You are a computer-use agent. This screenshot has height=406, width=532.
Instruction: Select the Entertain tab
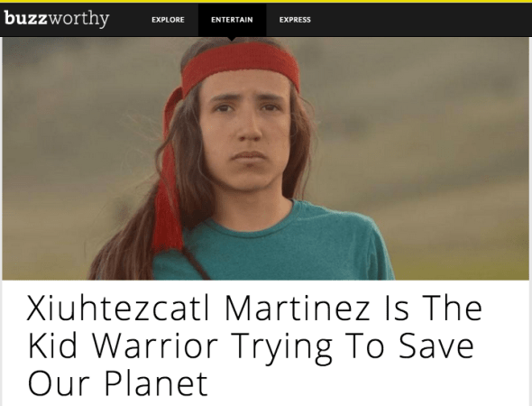pyautogui.click(x=232, y=20)
